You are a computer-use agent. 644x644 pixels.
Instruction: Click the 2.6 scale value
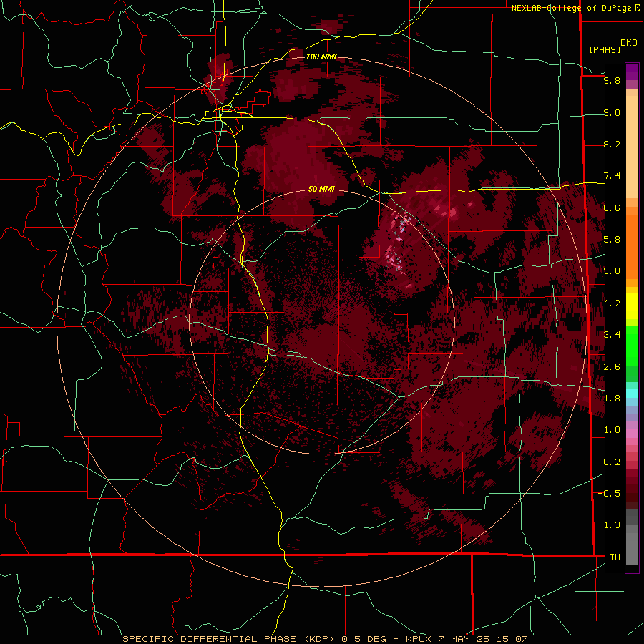click(612, 366)
